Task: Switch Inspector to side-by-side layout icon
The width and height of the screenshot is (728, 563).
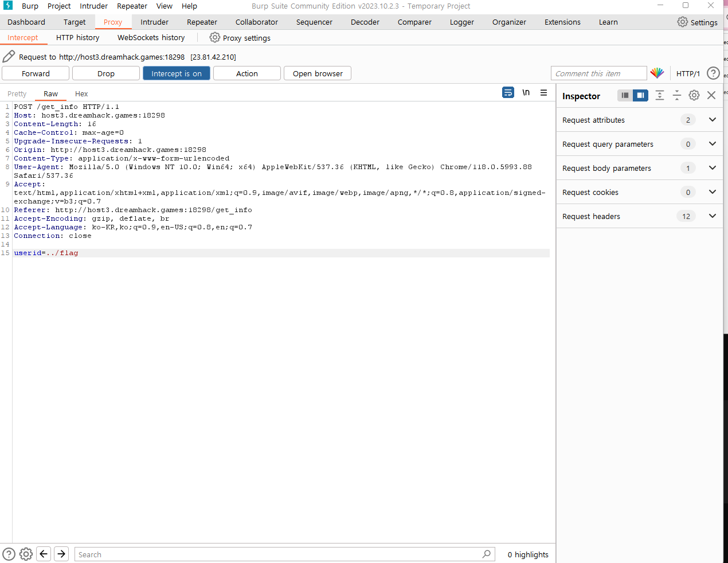Action: (x=640, y=95)
